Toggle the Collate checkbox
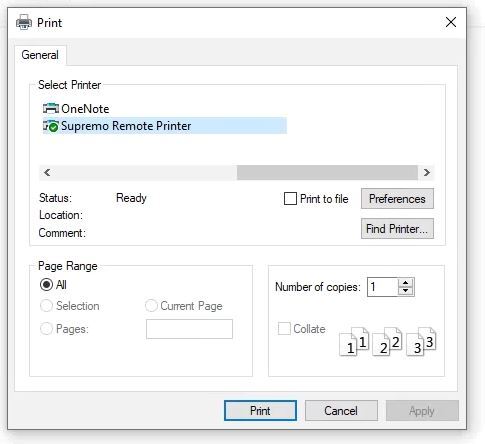Viewport: 485px width, 444px height. (x=284, y=329)
